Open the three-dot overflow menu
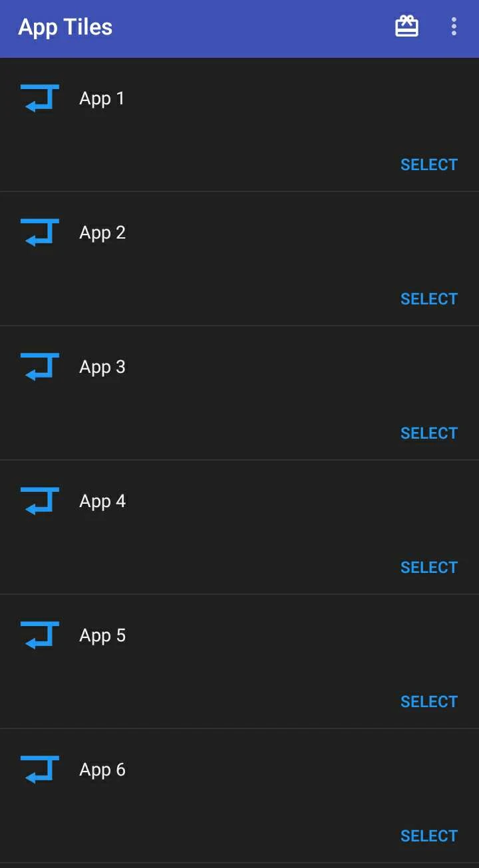This screenshot has width=479, height=868. 454,27
